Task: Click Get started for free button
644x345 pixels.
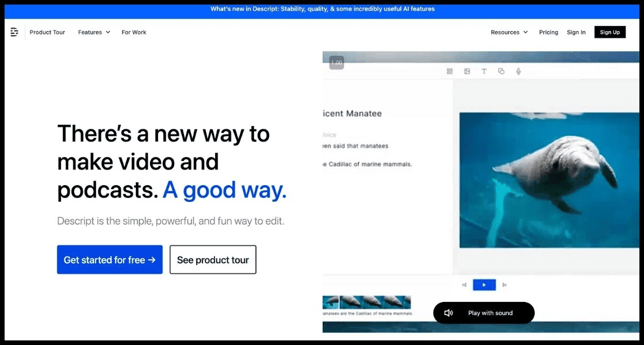Action: pyautogui.click(x=110, y=260)
